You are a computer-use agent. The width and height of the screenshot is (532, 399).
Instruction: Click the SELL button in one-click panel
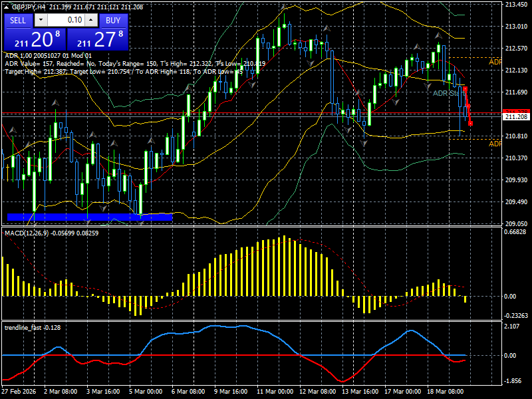(x=18, y=21)
